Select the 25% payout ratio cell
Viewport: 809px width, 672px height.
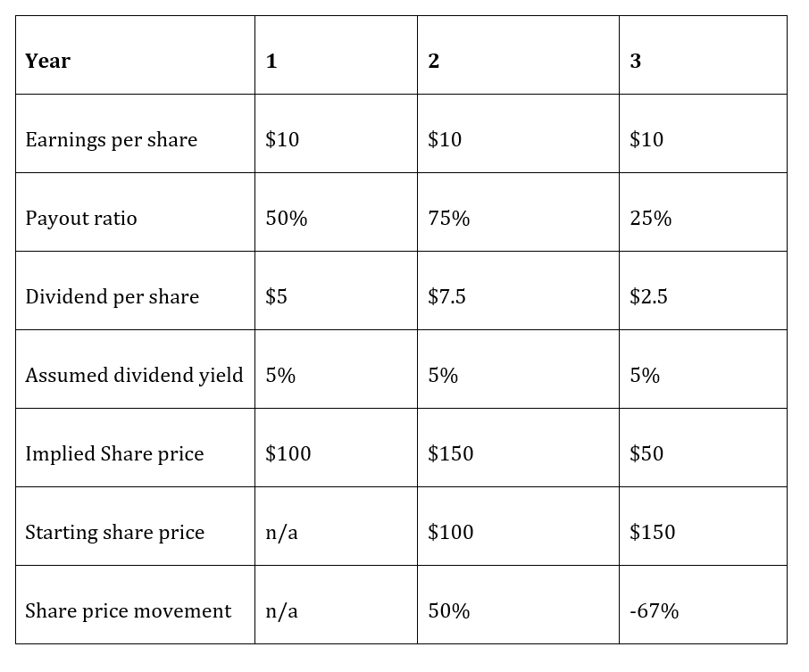tap(650, 219)
